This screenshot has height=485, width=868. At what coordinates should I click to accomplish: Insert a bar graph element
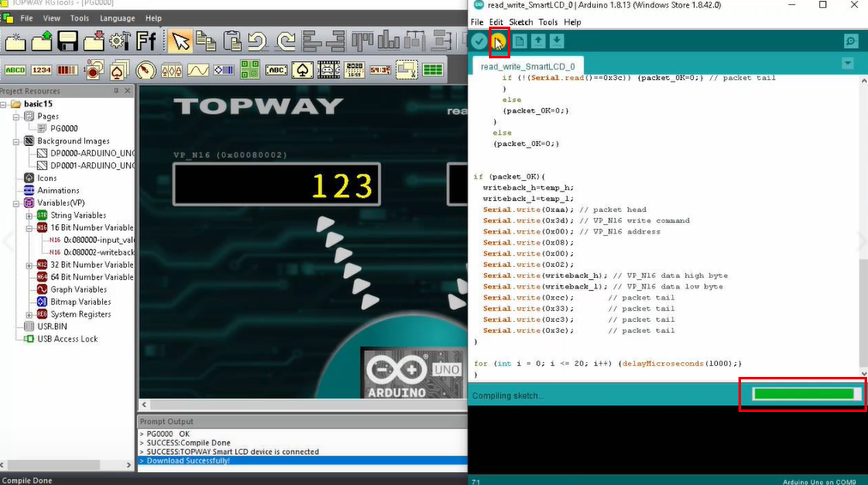point(68,70)
